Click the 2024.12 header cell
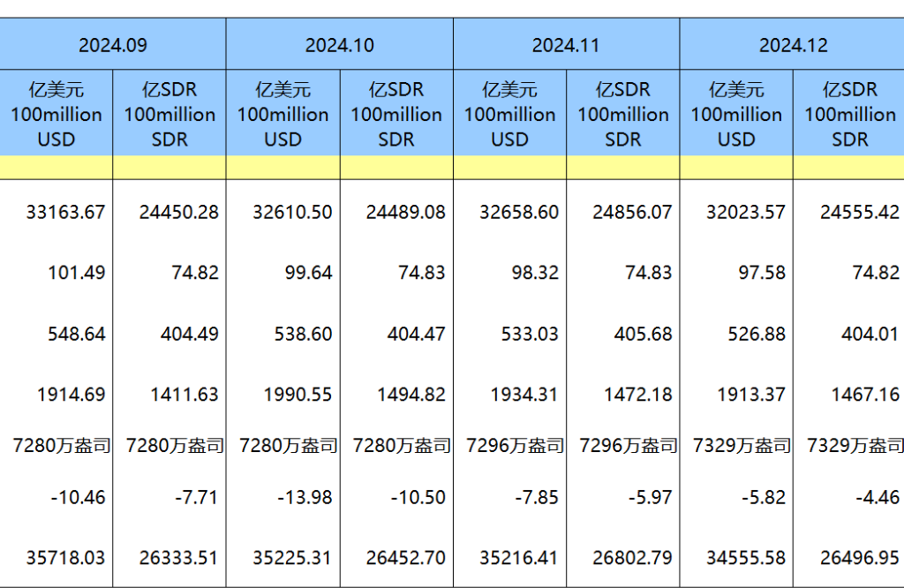 [793, 45]
